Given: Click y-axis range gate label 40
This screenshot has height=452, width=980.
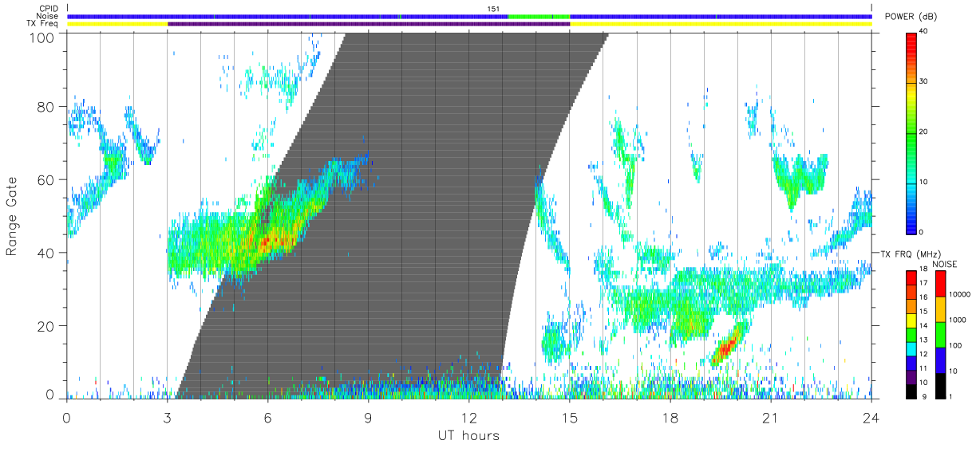Looking at the screenshot, I should pyautogui.click(x=47, y=253).
